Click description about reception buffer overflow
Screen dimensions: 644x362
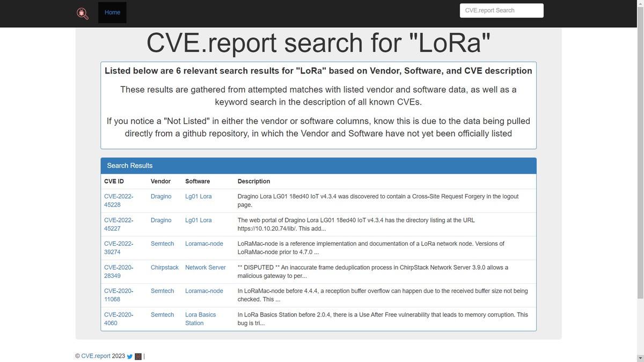[383, 295]
